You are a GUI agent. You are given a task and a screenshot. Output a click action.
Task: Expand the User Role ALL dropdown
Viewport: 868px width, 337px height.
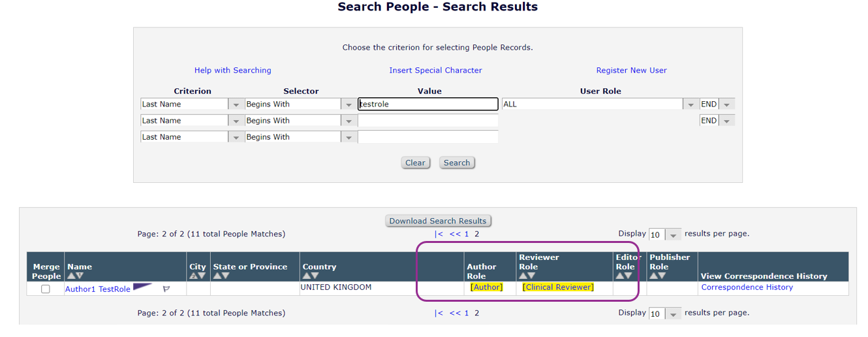tap(690, 104)
